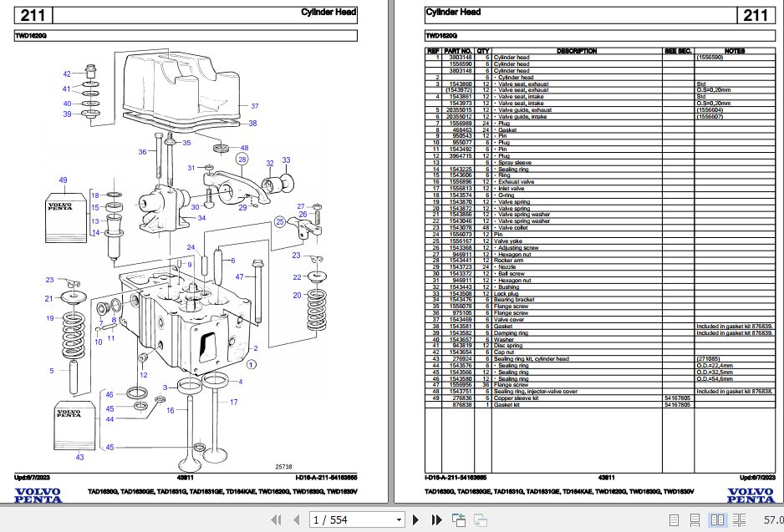Image resolution: width=784 pixels, height=532 pixels.
Task: Click the DESCRIPTION column header
Action: click(577, 51)
